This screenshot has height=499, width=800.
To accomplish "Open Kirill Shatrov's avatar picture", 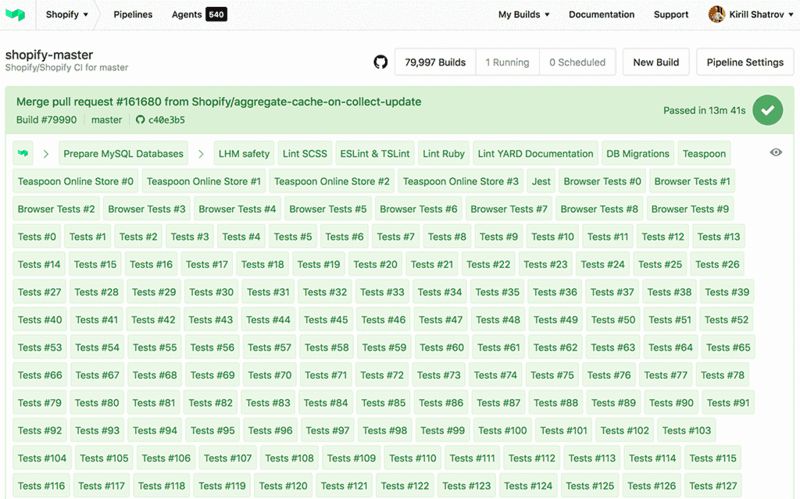I will point(716,14).
